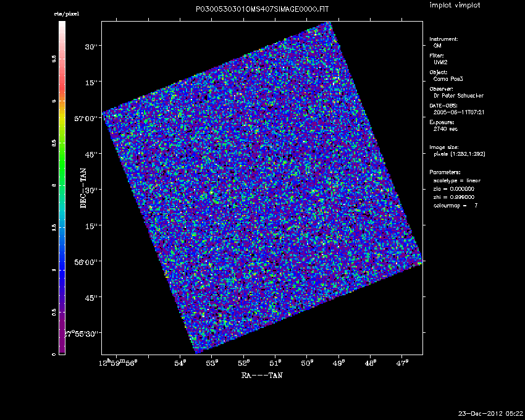Click the RA tick label 54s
This screenshot has height=420, width=525.
pyautogui.click(x=180, y=363)
